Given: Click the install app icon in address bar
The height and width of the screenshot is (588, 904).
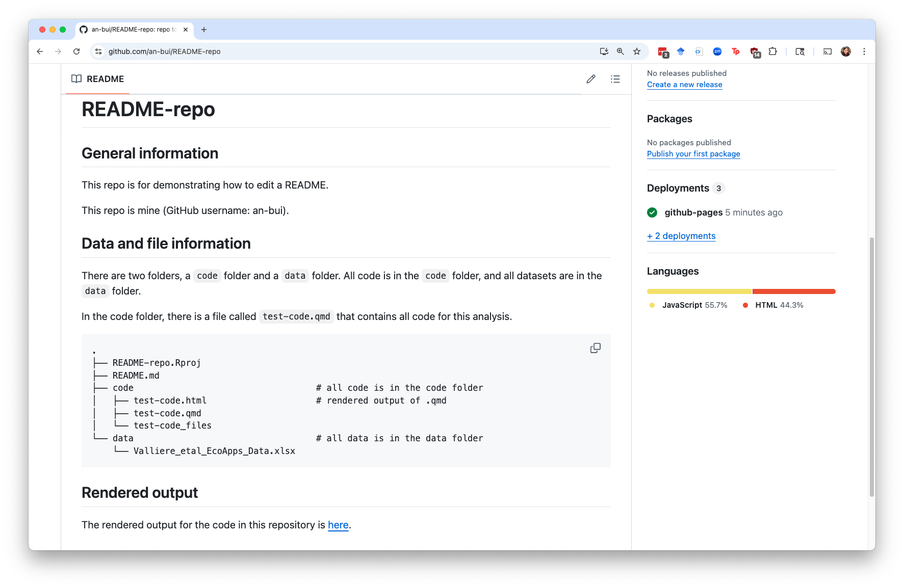Looking at the screenshot, I should coord(604,51).
